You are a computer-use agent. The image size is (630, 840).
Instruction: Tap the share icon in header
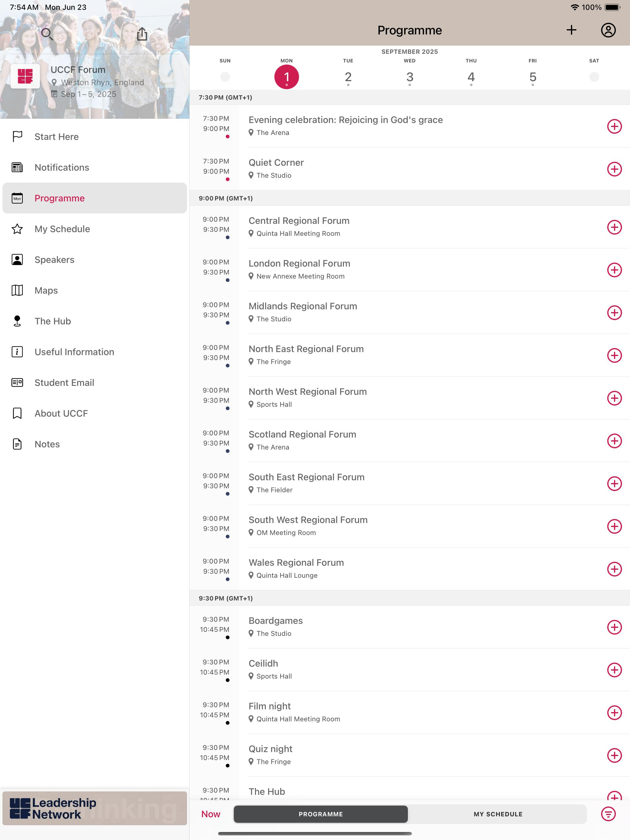[142, 34]
